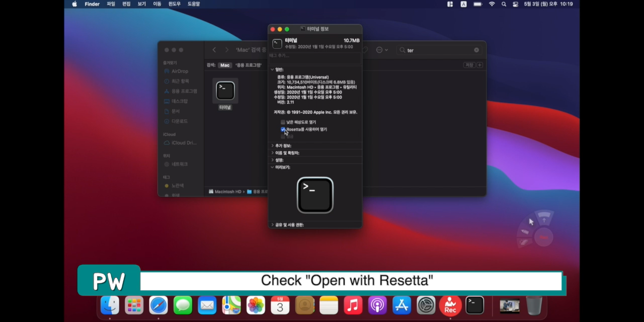Open Podcasts app in the Dock
The image size is (644, 322).
(377, 305)
